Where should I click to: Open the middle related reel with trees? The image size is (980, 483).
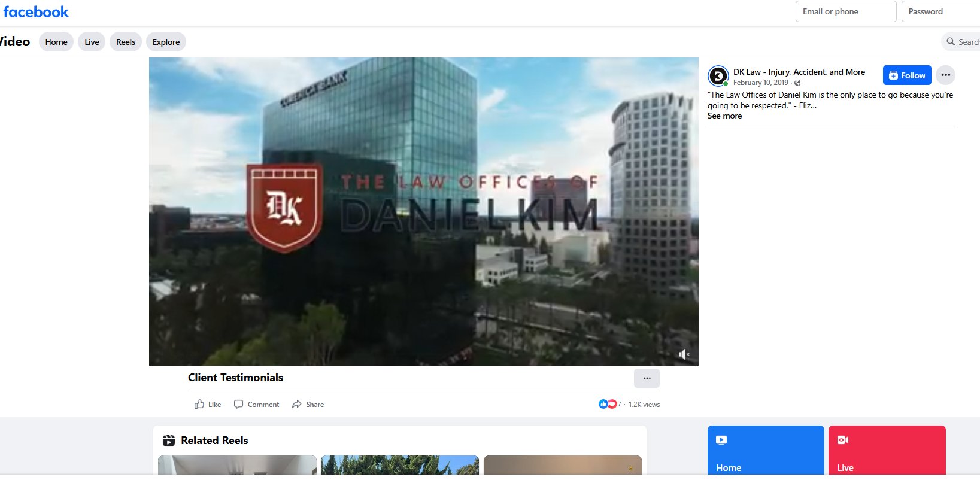coord(400,465)
